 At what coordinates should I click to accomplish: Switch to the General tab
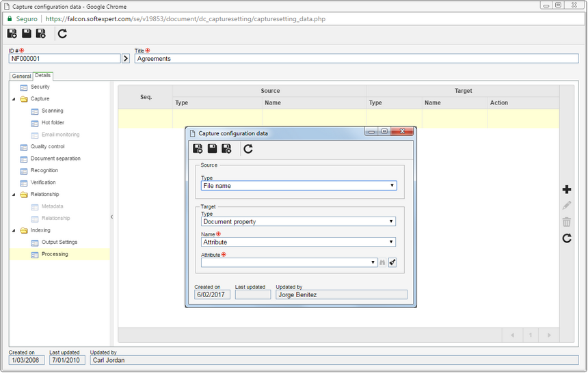click(x=21, y=76)
